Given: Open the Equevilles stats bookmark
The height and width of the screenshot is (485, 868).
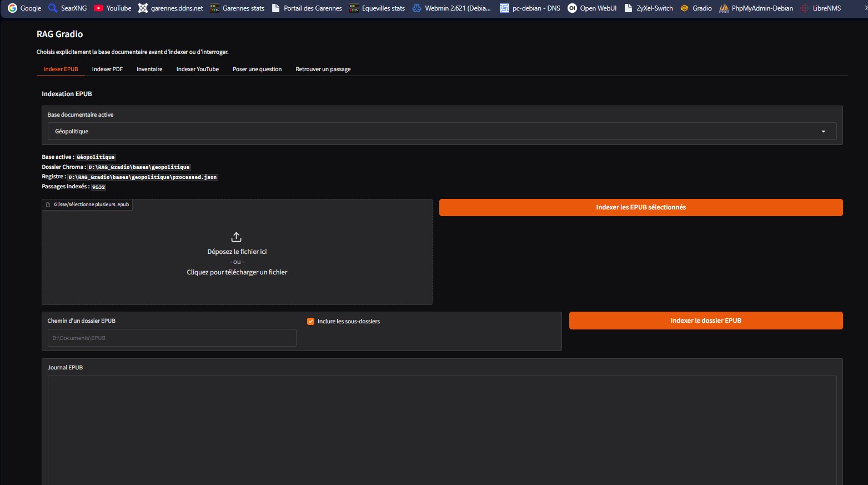Looking at the screenshot, I should pos(377,8).
